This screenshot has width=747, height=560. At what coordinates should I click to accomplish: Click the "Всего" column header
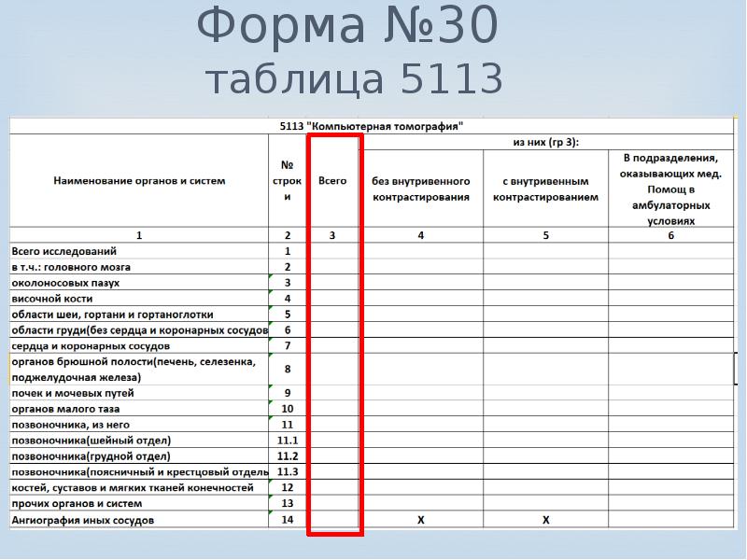click(332, 181)
